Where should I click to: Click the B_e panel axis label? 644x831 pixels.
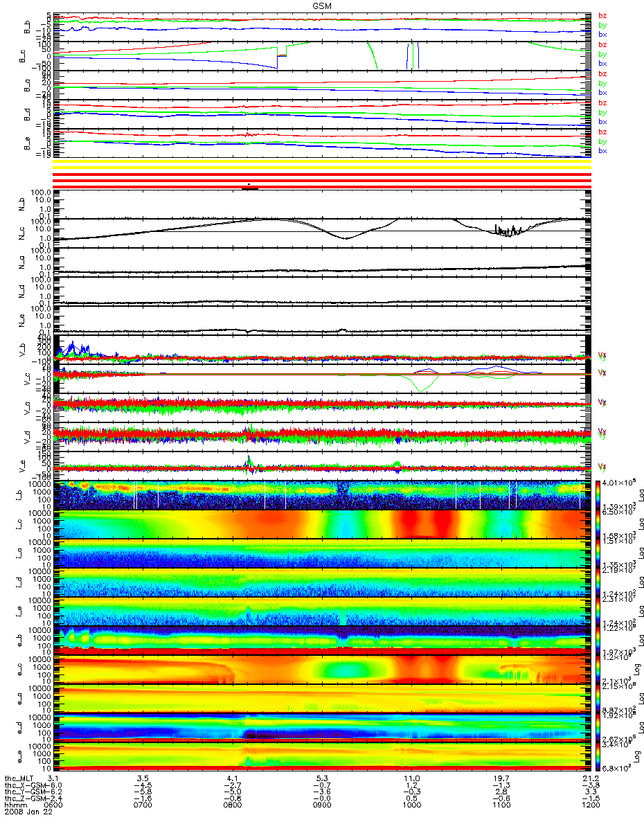click(28, 143)
